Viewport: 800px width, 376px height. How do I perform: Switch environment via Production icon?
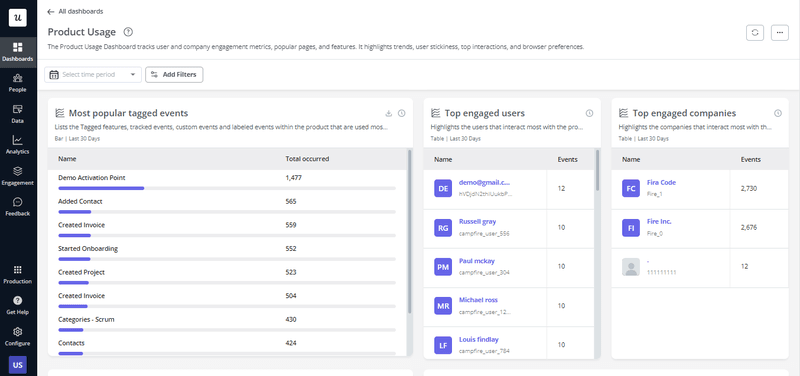[18, 274]
